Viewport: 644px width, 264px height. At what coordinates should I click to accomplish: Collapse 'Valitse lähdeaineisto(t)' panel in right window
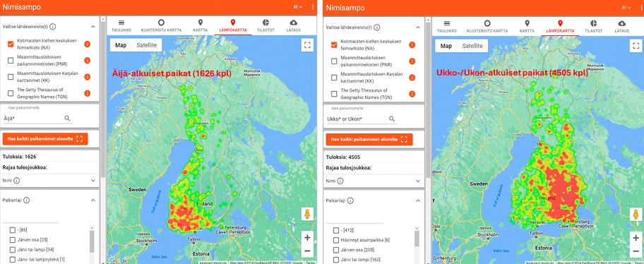418,28
